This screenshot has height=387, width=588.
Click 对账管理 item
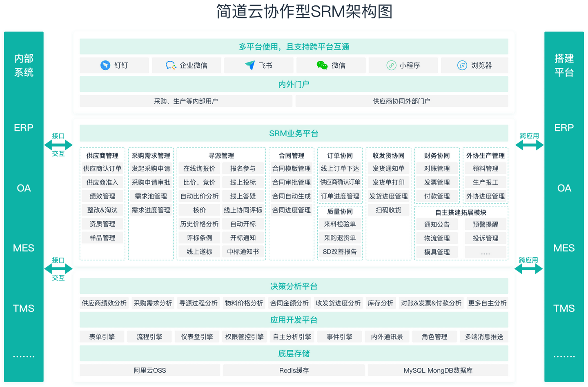coord(437,169)
